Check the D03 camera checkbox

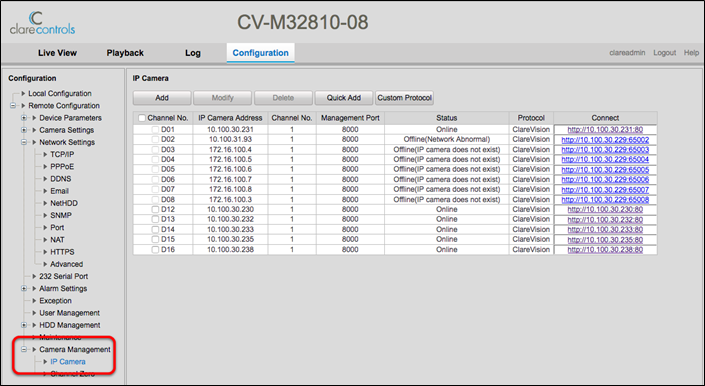[155, 150]
